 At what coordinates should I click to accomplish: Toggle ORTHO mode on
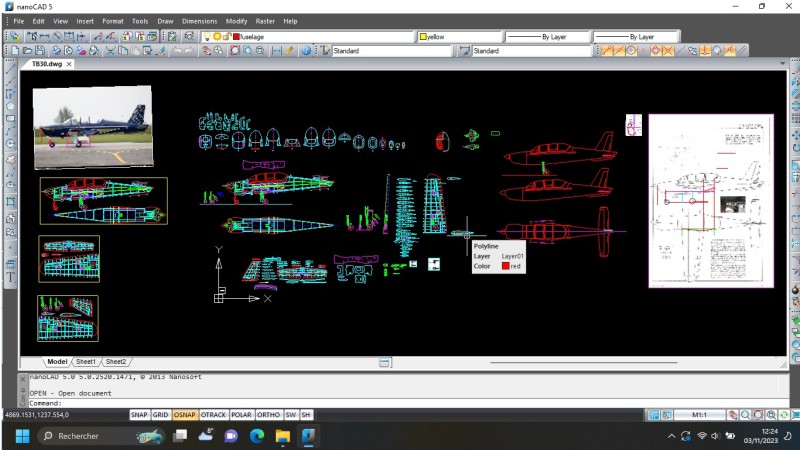tap(268, 415)
